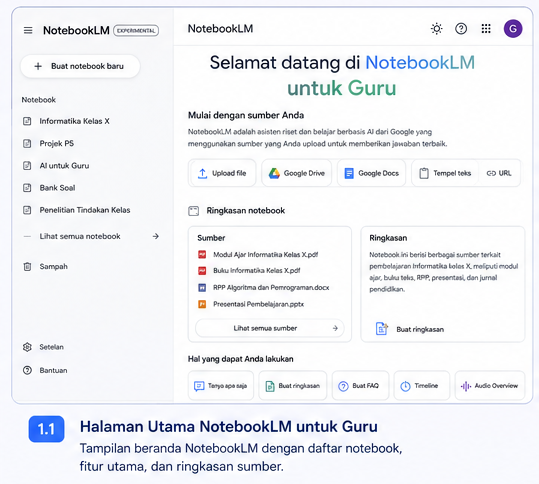Open the AI untuk Guru notebook
This screenshot has width=539, height=484.
tap(64, 166)
